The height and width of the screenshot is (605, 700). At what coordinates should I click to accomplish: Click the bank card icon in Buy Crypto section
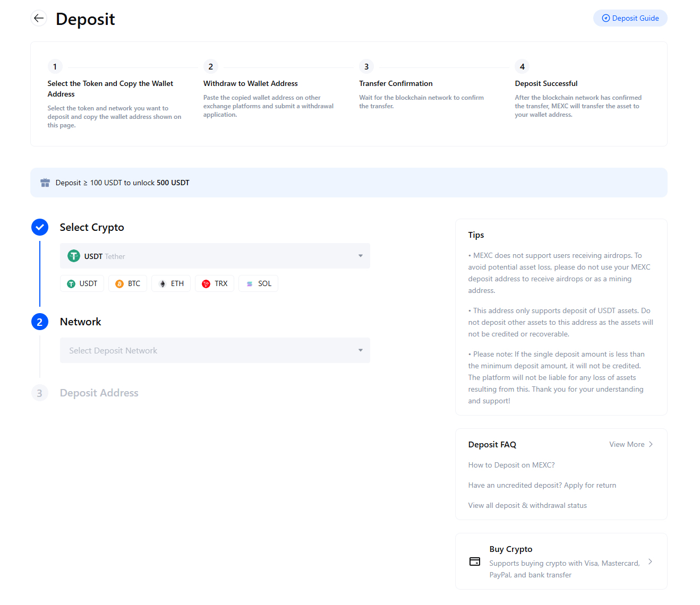click(474, 561)
